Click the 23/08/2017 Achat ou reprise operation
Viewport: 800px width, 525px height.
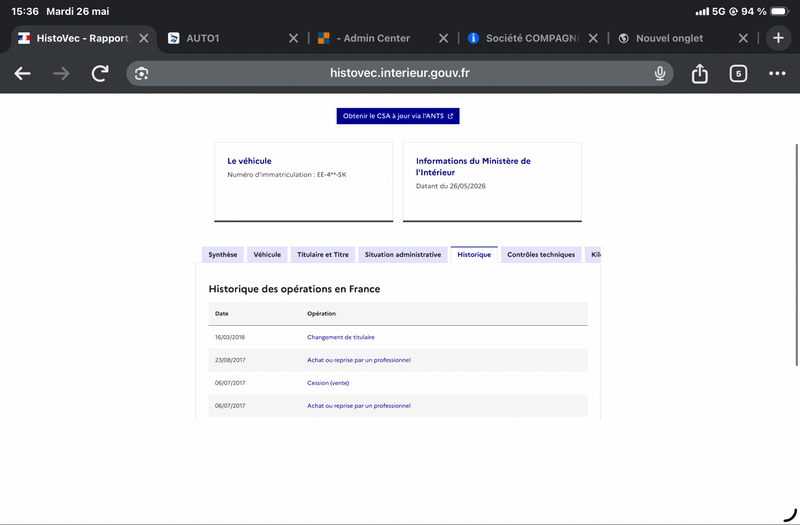(x=359, y=360)
